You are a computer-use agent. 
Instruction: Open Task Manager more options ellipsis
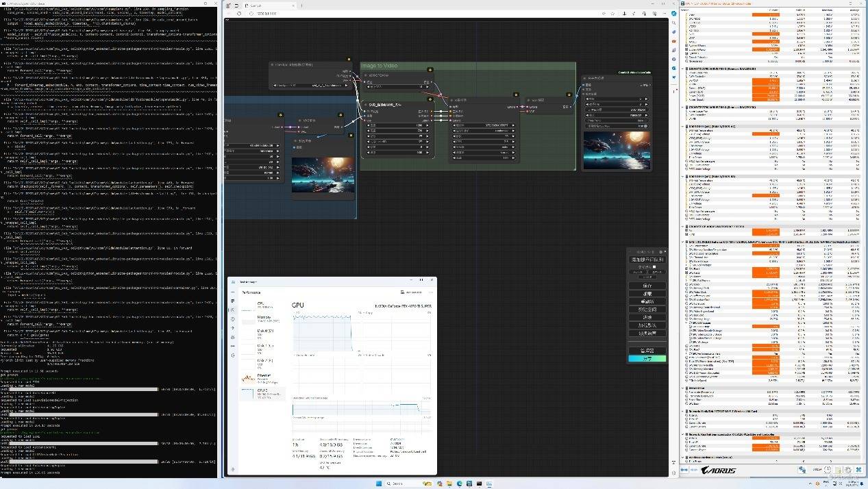tap(431, 292)
